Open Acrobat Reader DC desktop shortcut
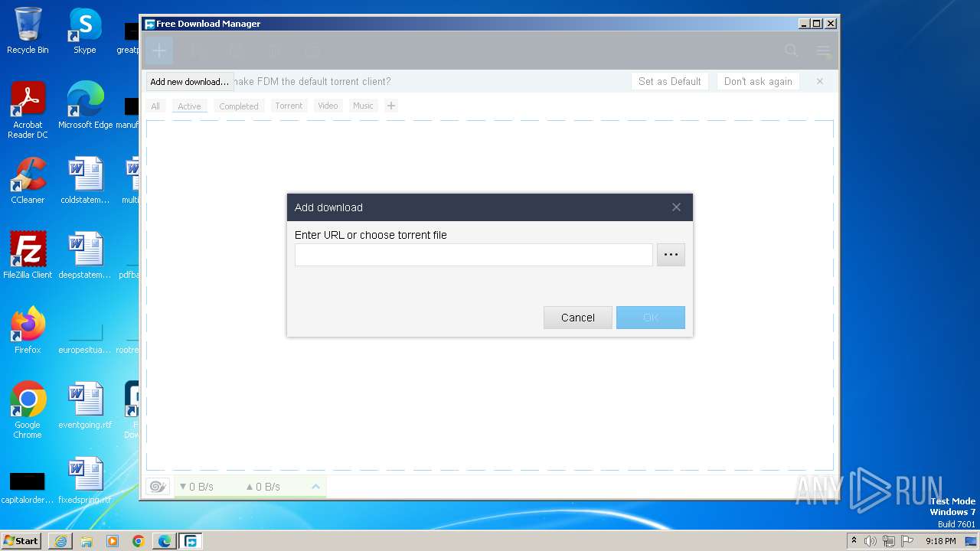 tap(28, 111)
